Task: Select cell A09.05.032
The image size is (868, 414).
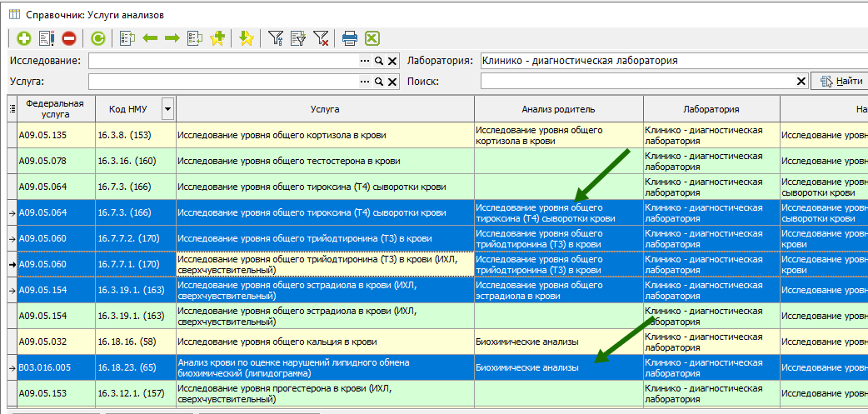Action: 57,342
